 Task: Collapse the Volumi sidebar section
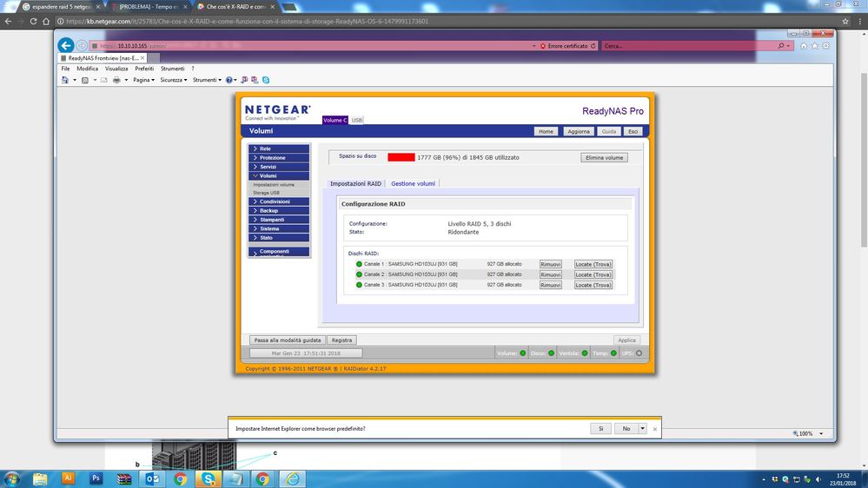[279, 175]
